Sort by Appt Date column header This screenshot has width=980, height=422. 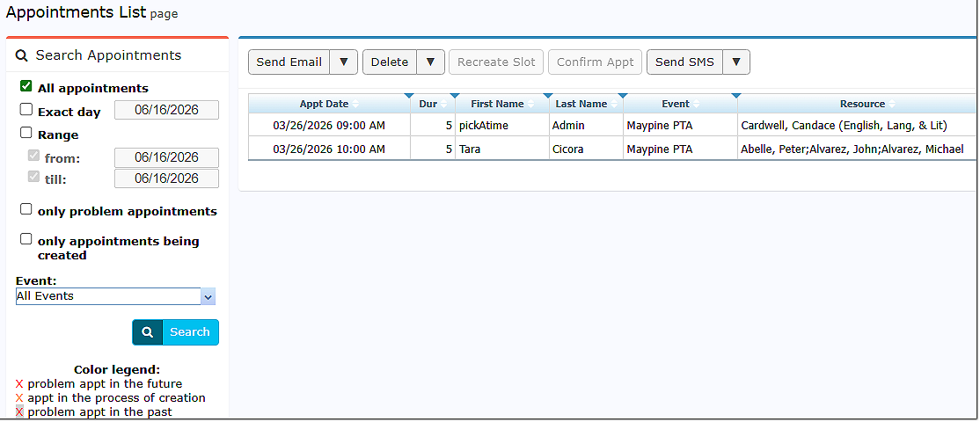coord(329,105)
